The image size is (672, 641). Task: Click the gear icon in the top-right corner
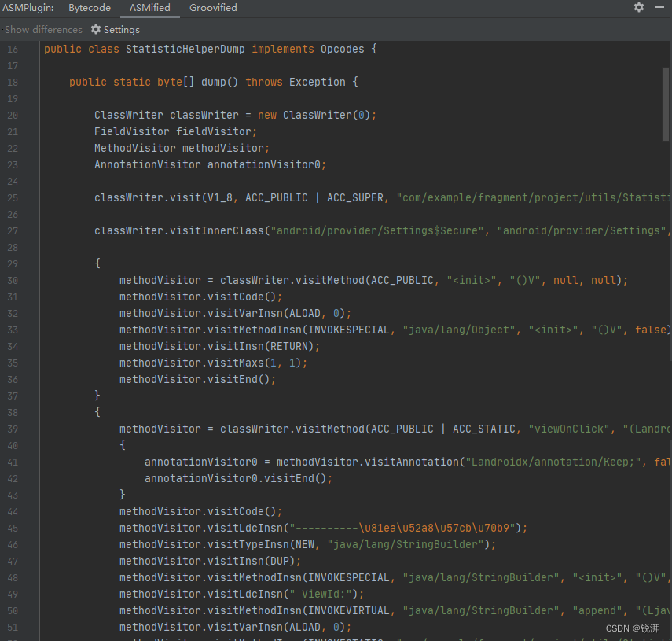(639, 7)
